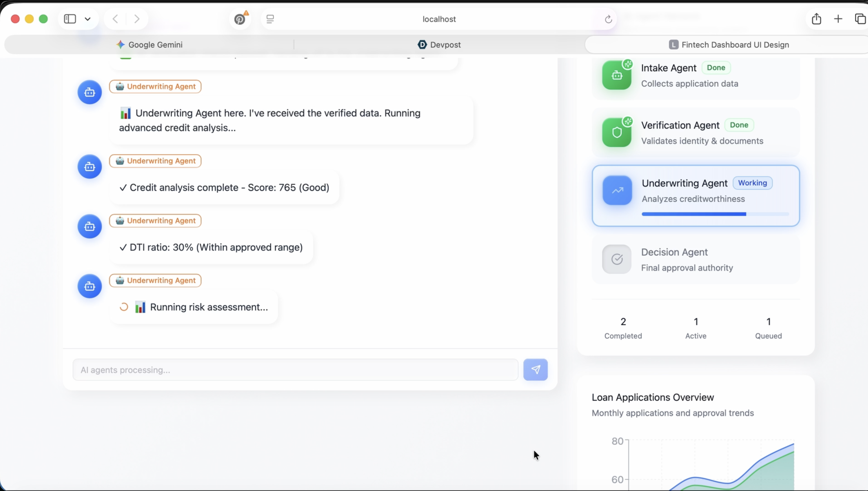Click the Working status badge

[x=752, y=183]
